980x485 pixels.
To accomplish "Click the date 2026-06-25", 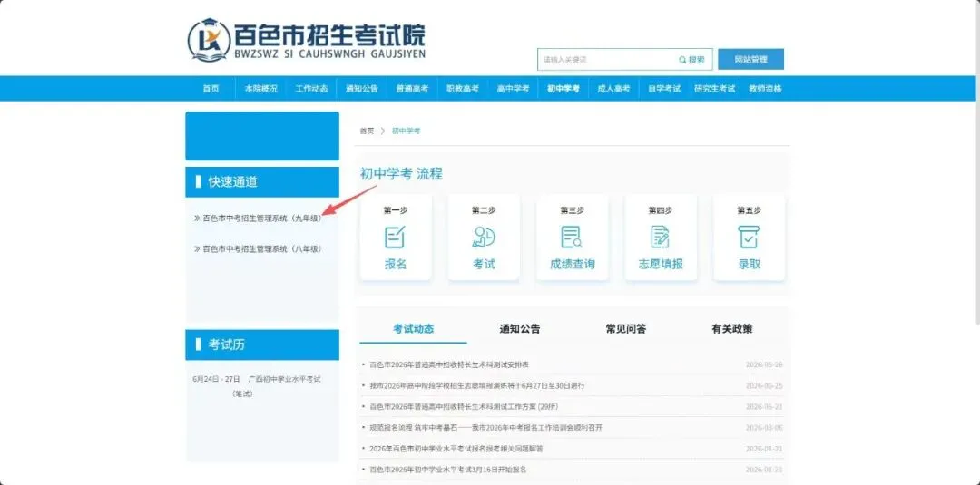I will [x=764, y=386].
